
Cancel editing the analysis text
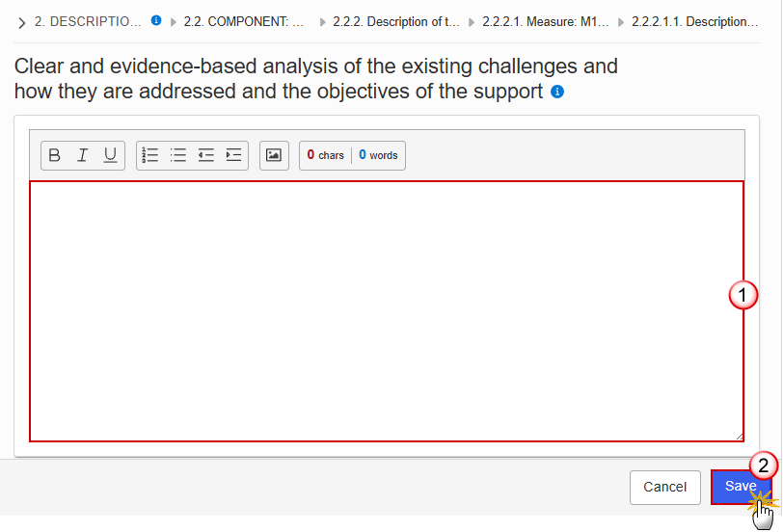[x=664, y=487]
